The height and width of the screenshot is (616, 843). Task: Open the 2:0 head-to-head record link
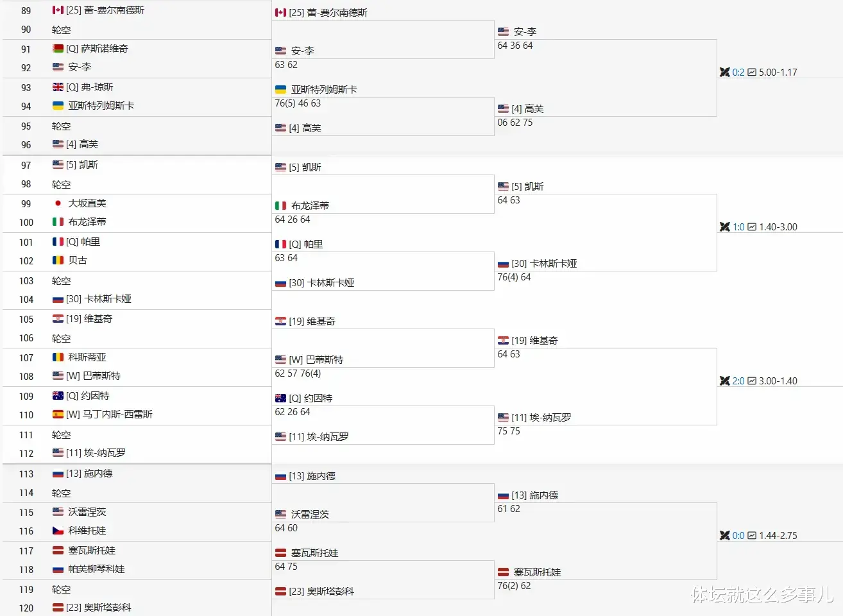coord(738,381)
